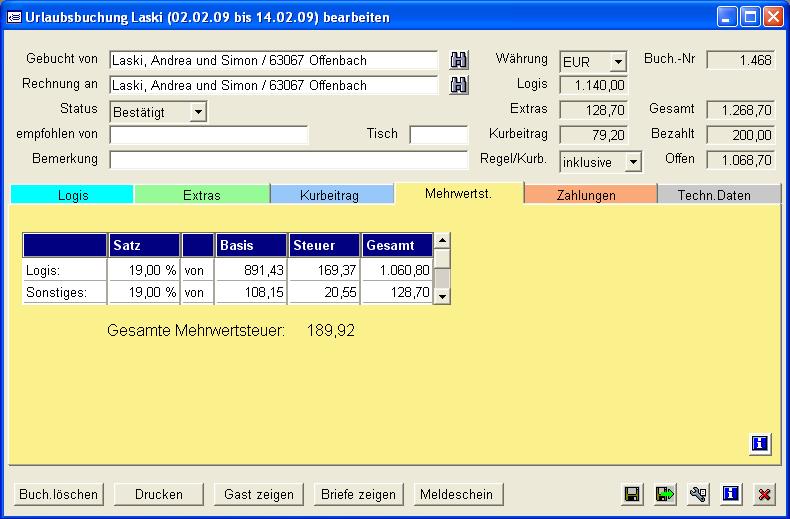Viewport: 790px width, 519px height.
Task: Open the Währung EUR dropdown
Action: [618, 62]
